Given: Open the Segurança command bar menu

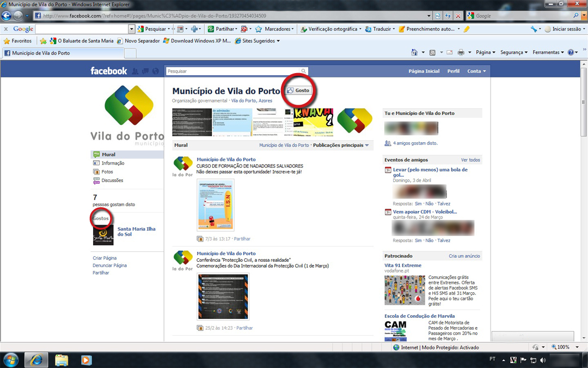Looking at the screenshot, I should (514, 52).
